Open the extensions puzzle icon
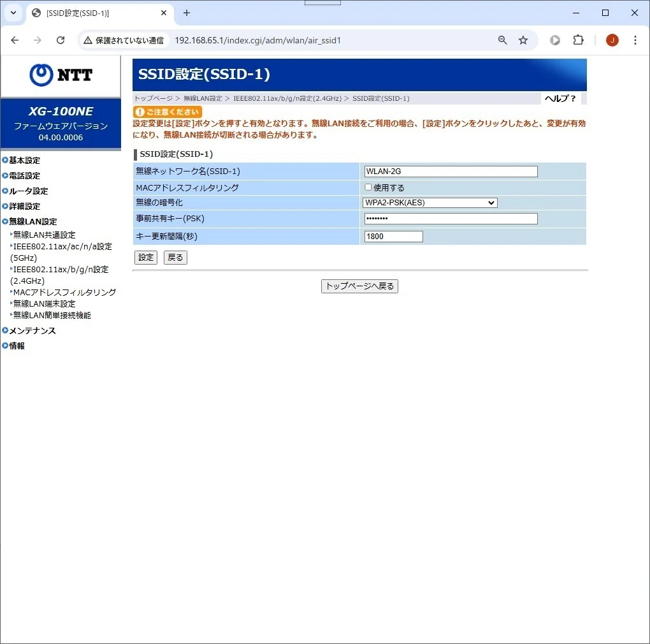 coord(578,40)
